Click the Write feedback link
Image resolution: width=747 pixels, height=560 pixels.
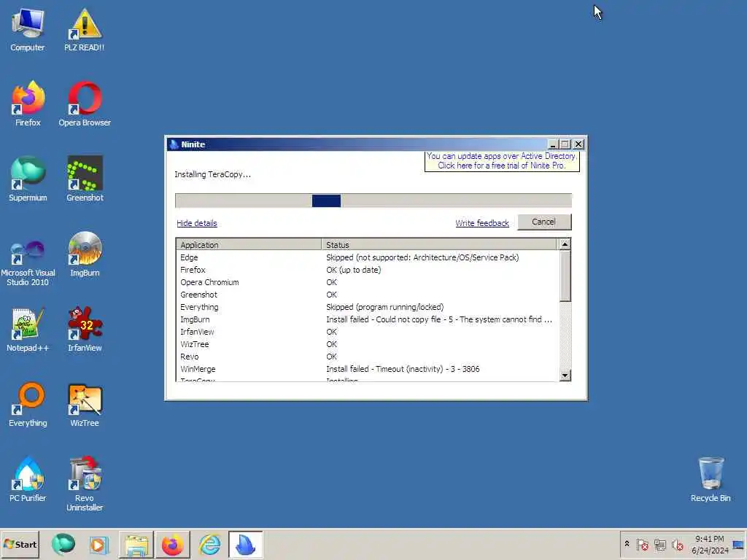pyautogui.click(x=482, y=223)
